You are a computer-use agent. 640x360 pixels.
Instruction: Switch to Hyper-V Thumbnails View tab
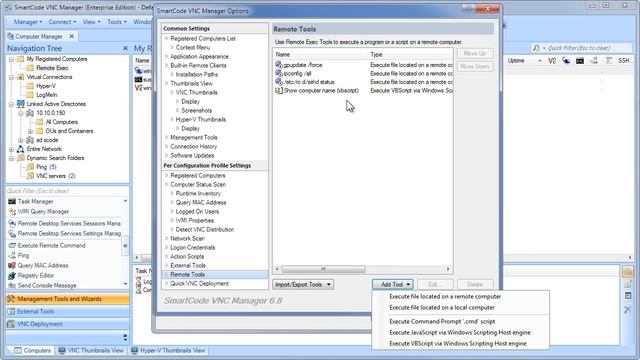click(x=168, y=350)
